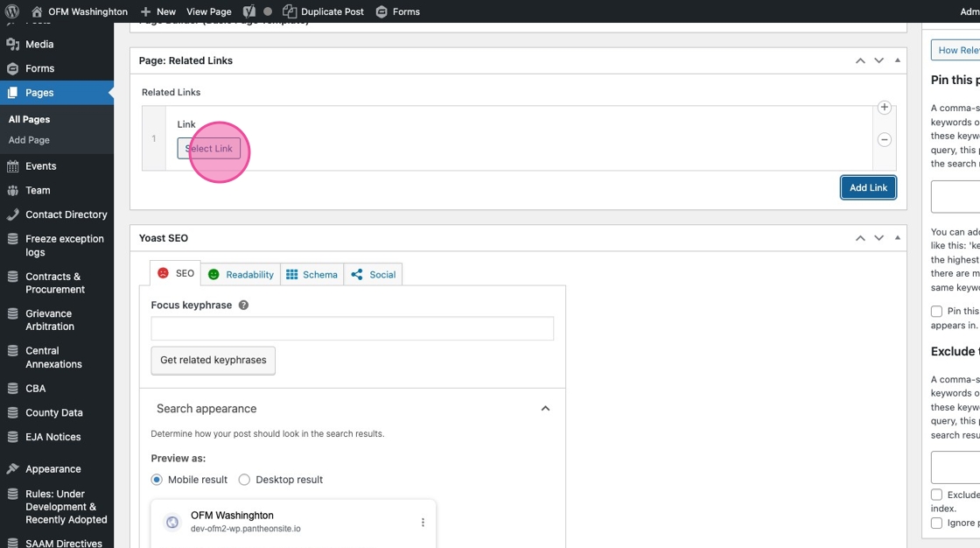The width and height of the screenshot is (980, 548).
Task: Click the Events calendar icon
Action: point(12,166)
